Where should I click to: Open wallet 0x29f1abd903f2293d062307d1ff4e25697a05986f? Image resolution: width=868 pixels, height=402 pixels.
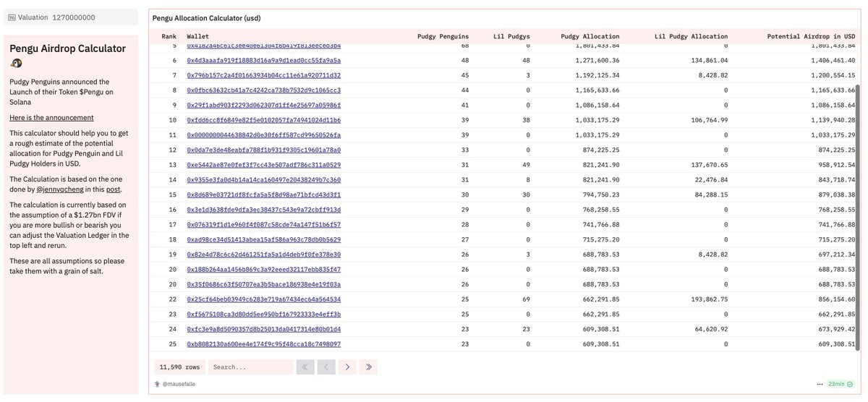coord(263,105)
